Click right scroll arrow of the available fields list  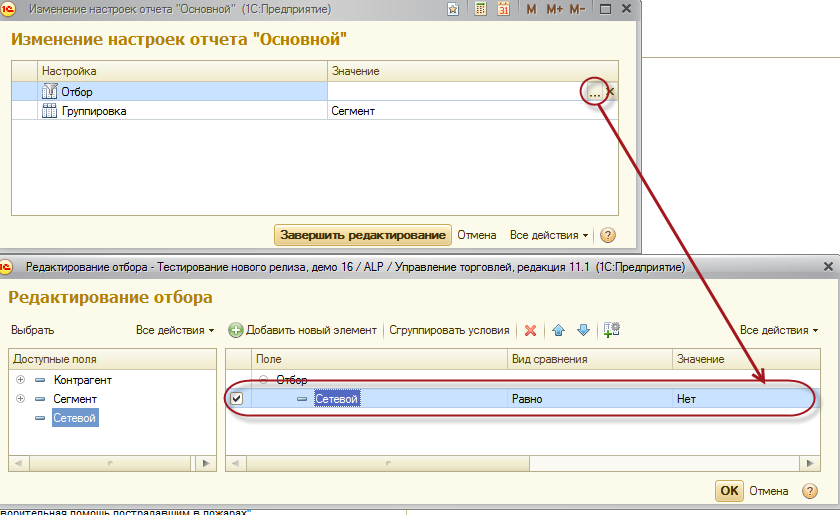[206, 464]
